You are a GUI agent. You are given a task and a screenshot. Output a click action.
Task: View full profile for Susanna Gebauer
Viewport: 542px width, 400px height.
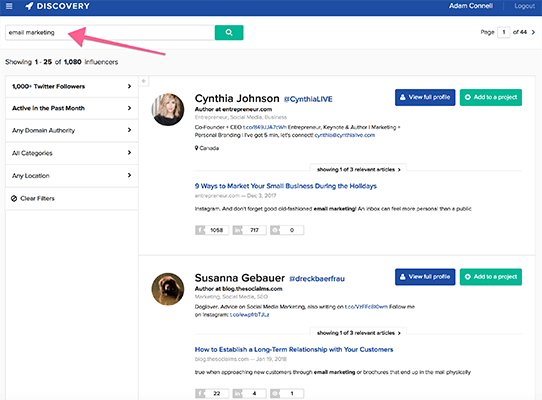click(x=425, y=277)
